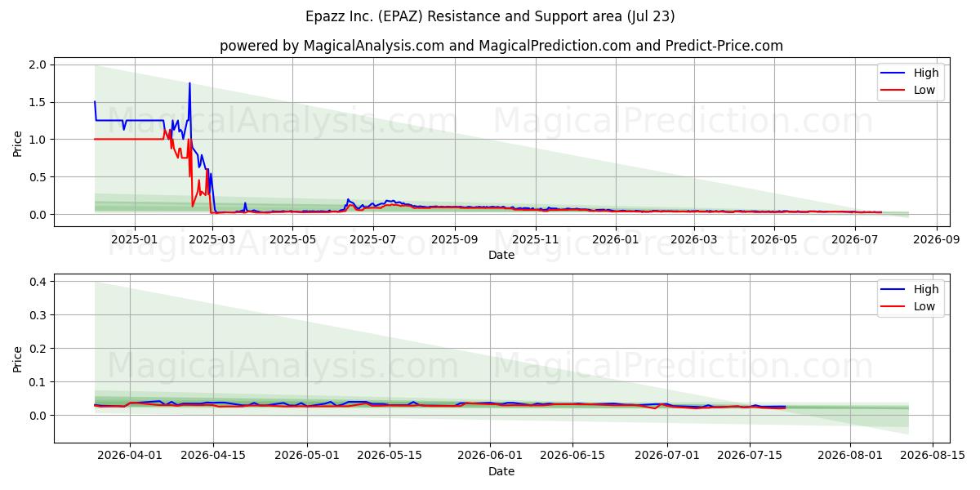Click the '0.3' y-axis label in the bottom chart
The image size is (980, 490).
[38, 314]
